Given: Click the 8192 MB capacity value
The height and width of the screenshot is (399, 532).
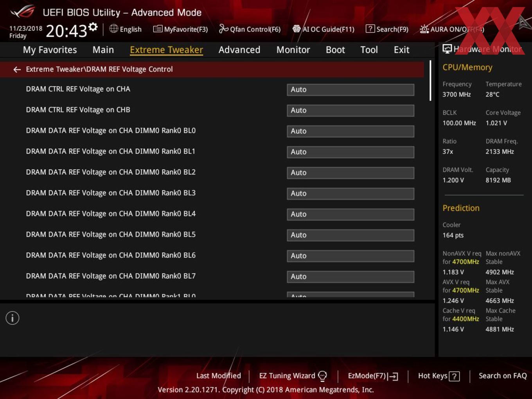Looking at the screenshot, I should click(498, 180).
